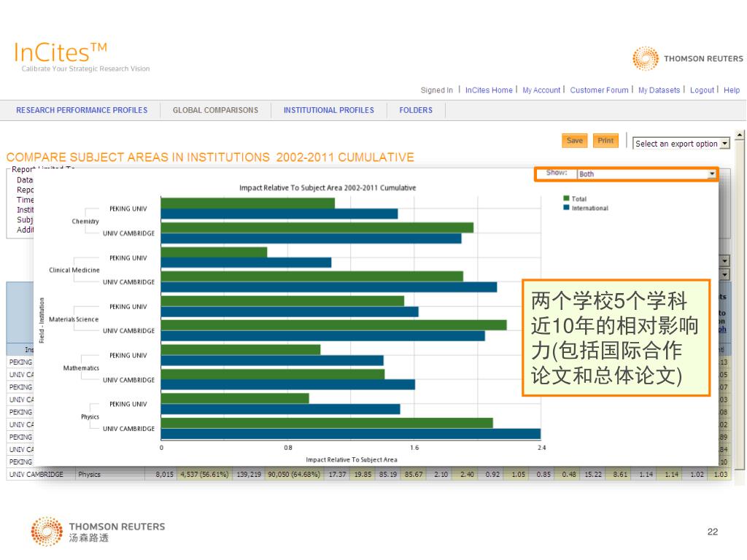Switch to Institutional Profiles tab
The height and width of the screenshot is (560, 747).
click(x=329, y=110)
